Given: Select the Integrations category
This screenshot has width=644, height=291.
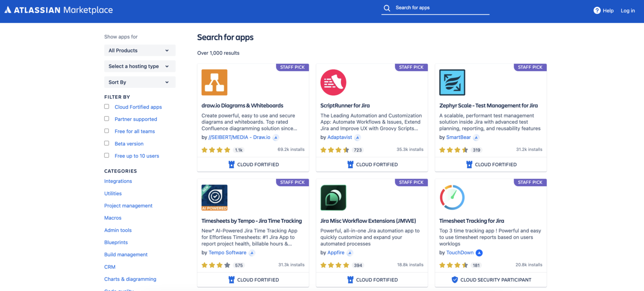Looking at the screenshot, I should (x=118, y=181).
